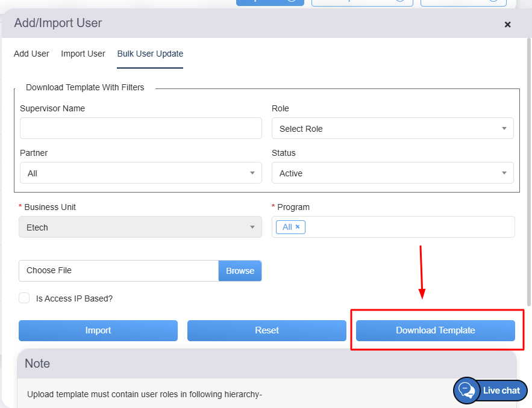Screen dimensions: 532x408
Task: Click inside the Program multi-select field
Action: coord(410,227)
